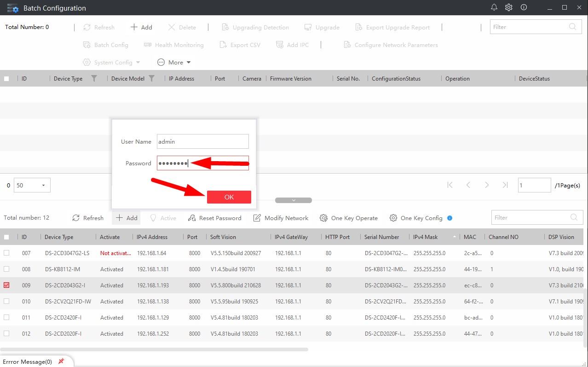Screen dimensions: 588x367
Task: Click Add in the lower device toolbar
Action: pos(127,218)
